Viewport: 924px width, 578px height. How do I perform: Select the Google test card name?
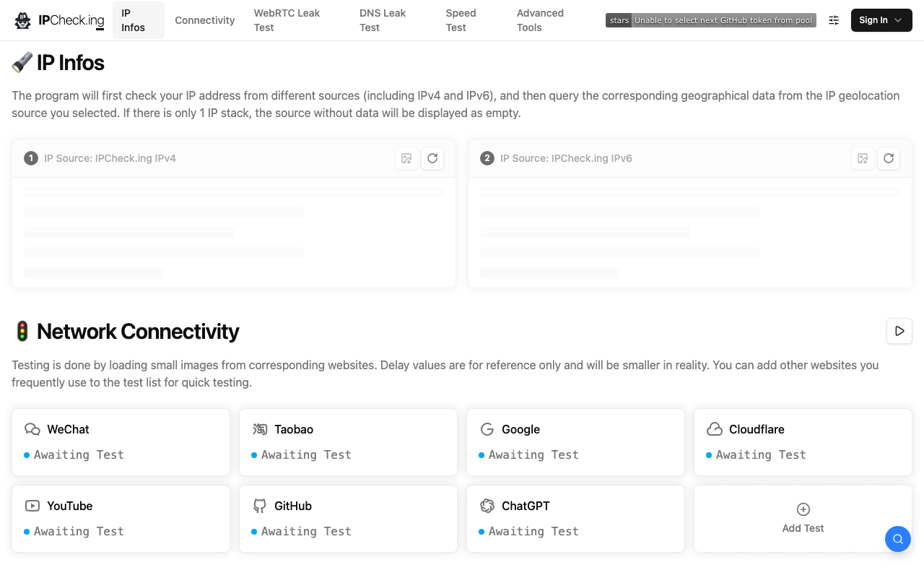click(520, 429)
